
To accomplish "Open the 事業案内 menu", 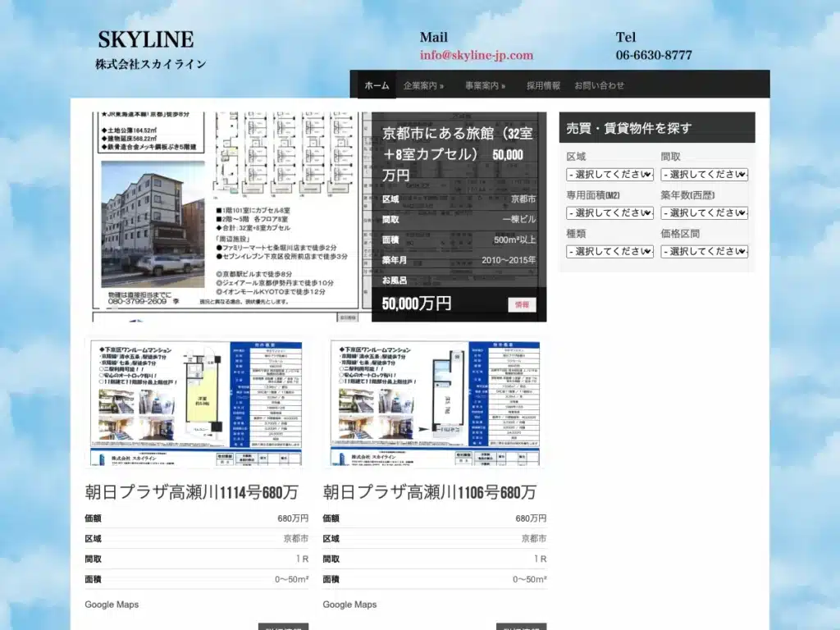I will (485, 85).
